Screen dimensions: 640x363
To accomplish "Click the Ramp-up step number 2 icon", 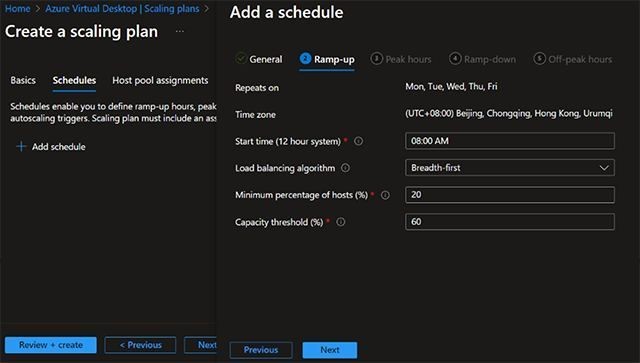I will (x=305, y=58).
